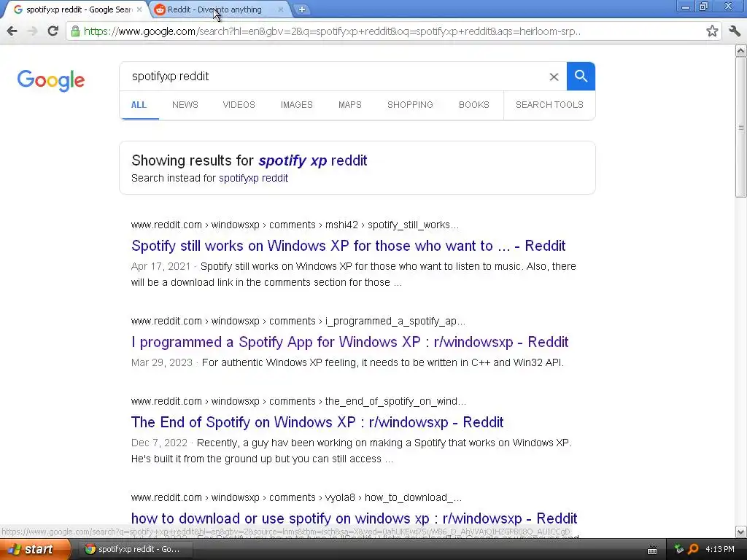Reload the page with the refresh icon
747x560 pixels.
tap(53, 31)
